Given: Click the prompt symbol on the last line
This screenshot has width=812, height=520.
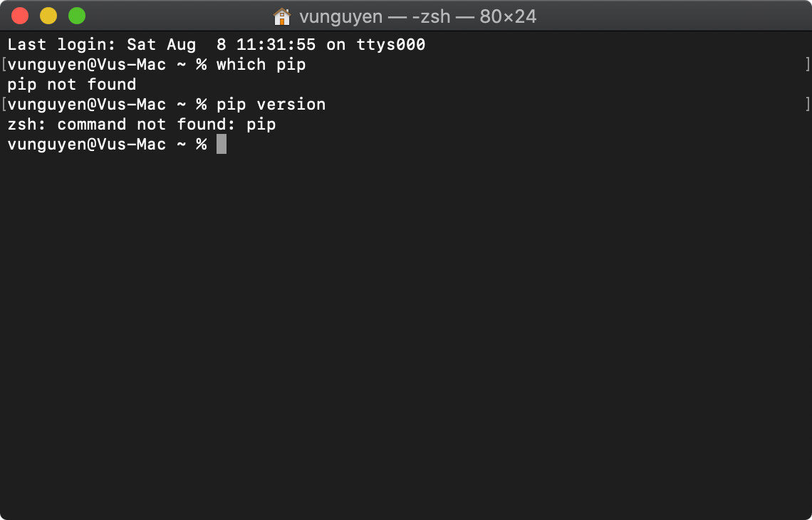Looking at the screenshot, I should (202, 144).
